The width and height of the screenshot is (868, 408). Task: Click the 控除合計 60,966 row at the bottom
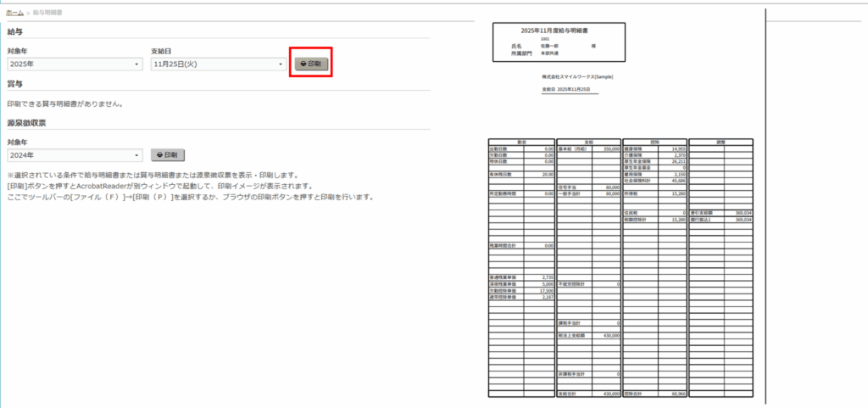click(x=654, y=394)
